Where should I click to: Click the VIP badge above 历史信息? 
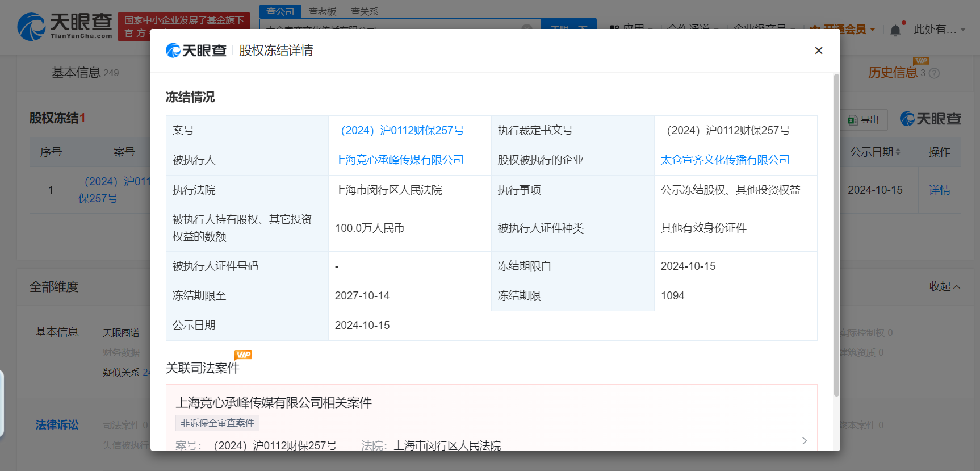[921, 60]
